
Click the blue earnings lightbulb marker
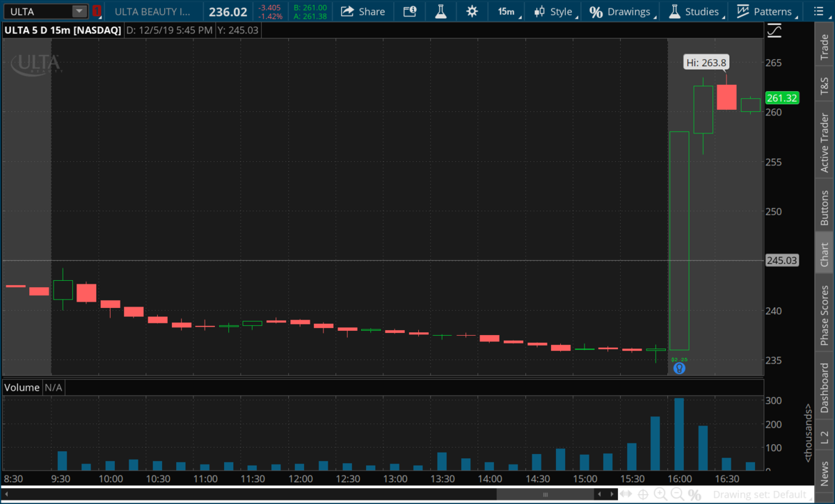(679, 368)
